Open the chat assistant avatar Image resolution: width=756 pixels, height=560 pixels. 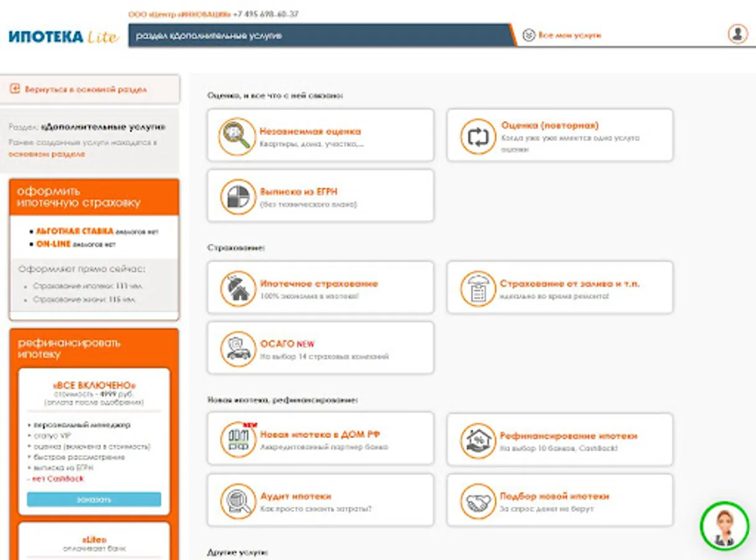(x=725, y=526)
